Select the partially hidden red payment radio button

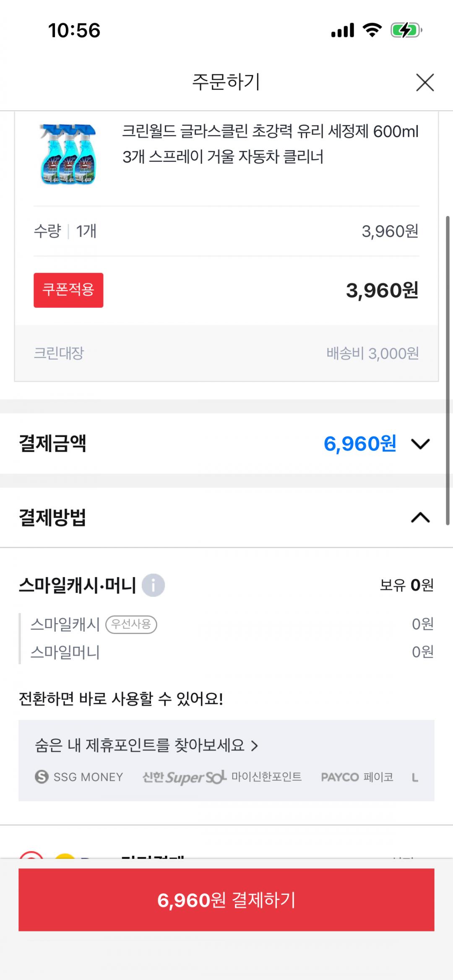(x=31, y=855)
